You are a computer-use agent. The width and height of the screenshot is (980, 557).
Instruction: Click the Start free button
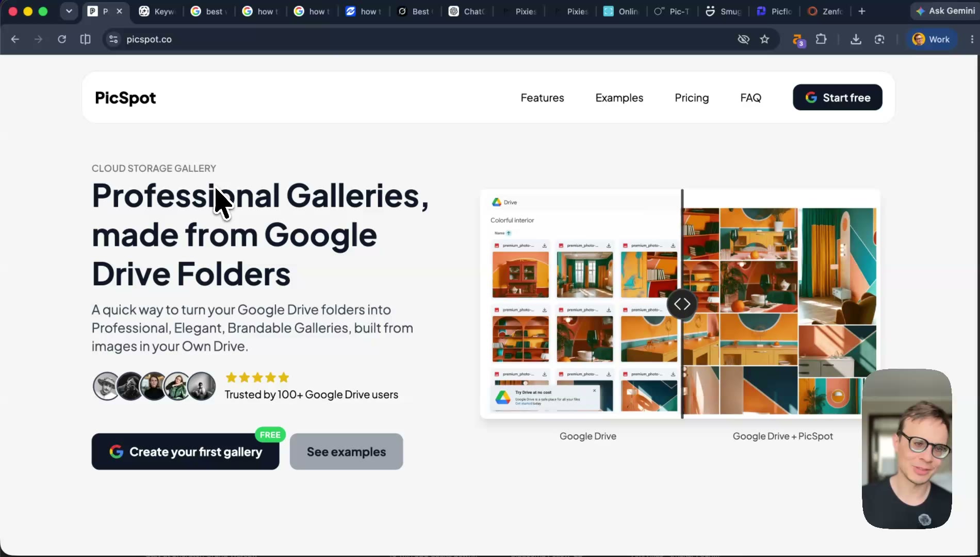pos(837,97)
